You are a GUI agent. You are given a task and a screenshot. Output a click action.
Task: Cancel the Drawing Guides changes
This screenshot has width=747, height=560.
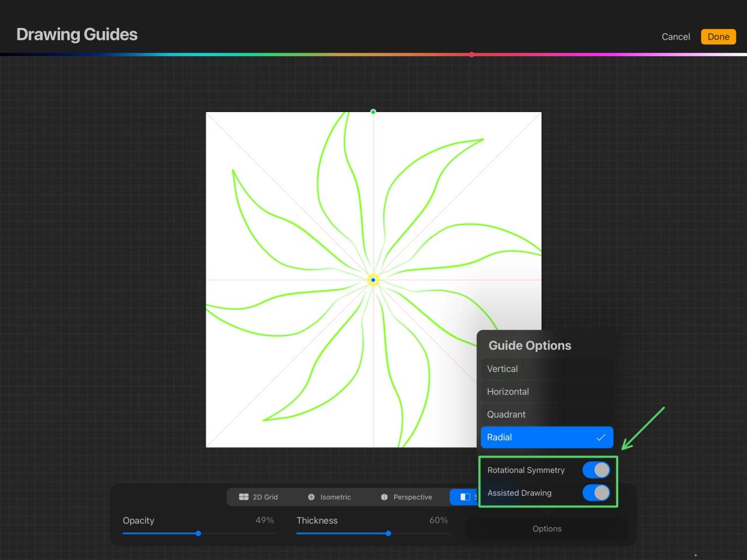(x=675, y=36)
